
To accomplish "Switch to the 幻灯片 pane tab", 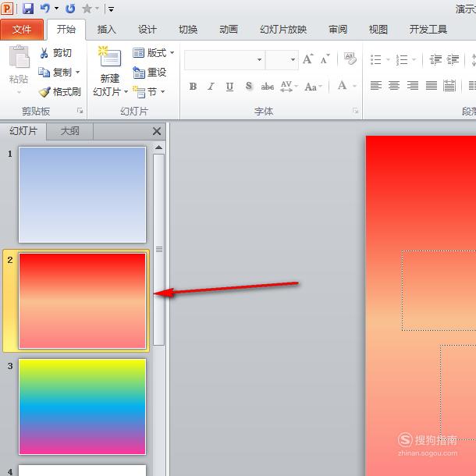I will point(23,131).
